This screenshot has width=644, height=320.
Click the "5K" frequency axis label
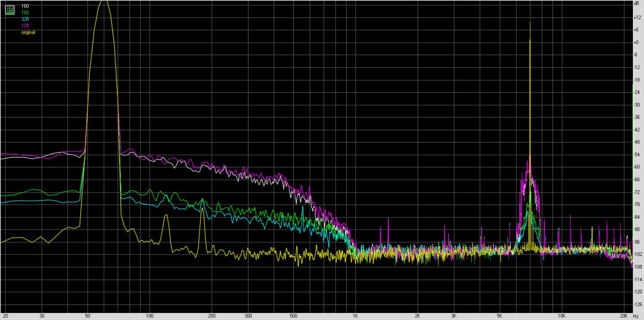click(x=499, y=316)
